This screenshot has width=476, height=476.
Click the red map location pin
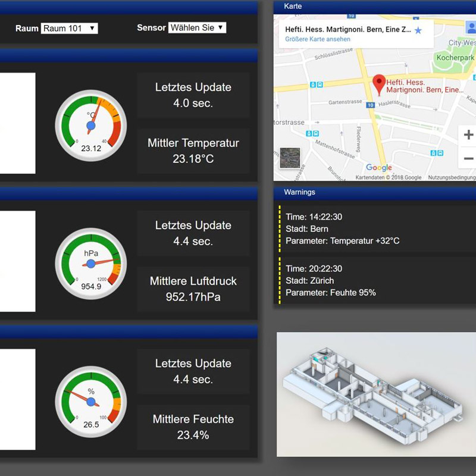[x=379, y=84]
